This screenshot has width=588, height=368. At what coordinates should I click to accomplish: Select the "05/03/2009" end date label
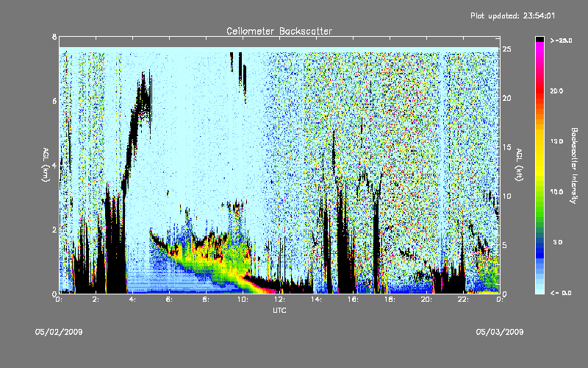click(x=500, y=332)
